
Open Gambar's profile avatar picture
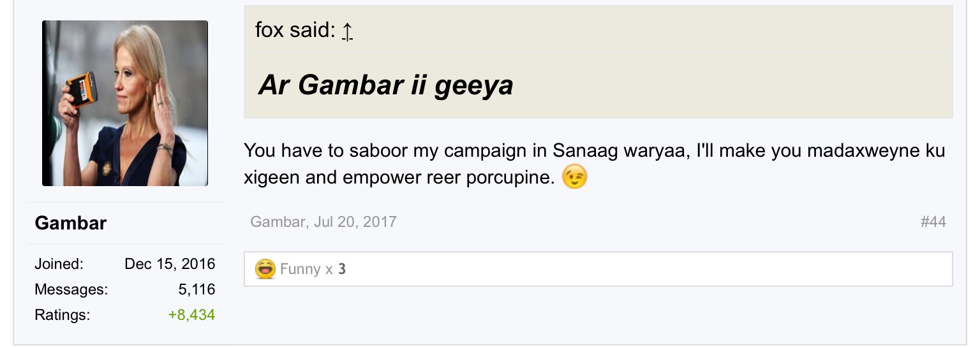tap(125, 103)
